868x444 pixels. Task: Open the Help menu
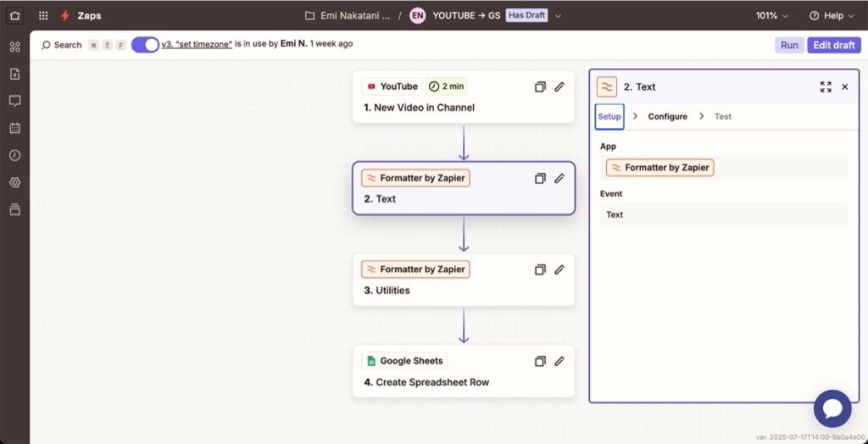[832, 15]
